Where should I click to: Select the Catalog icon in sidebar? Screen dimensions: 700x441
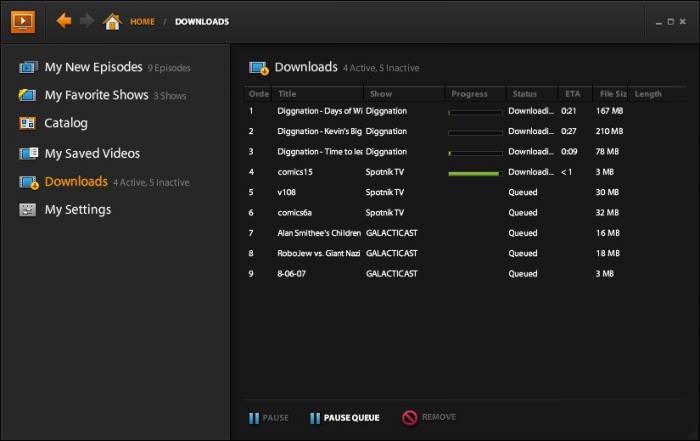(x=27, y=123)
